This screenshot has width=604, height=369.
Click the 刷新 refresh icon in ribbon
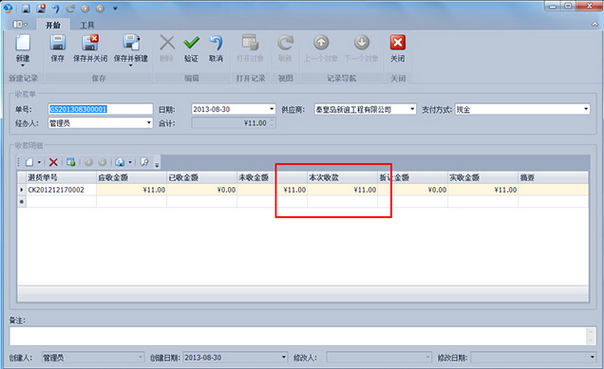tap(285, 43)
